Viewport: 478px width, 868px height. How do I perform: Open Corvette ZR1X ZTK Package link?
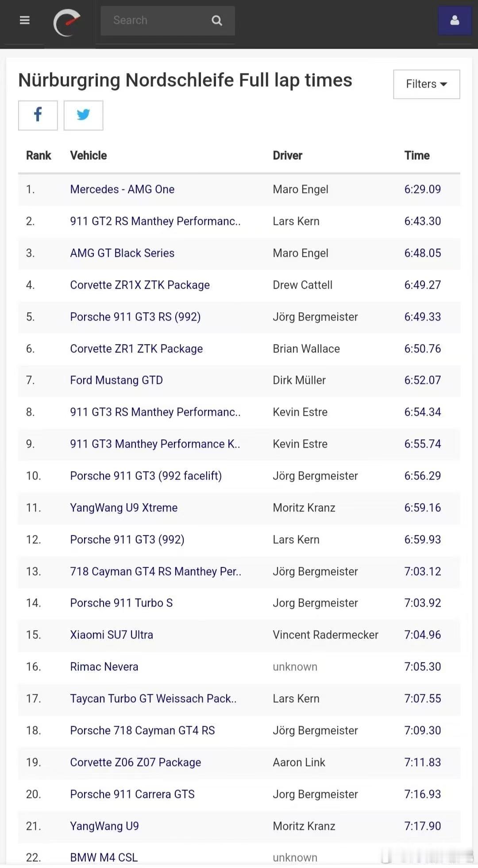(140, 285)
